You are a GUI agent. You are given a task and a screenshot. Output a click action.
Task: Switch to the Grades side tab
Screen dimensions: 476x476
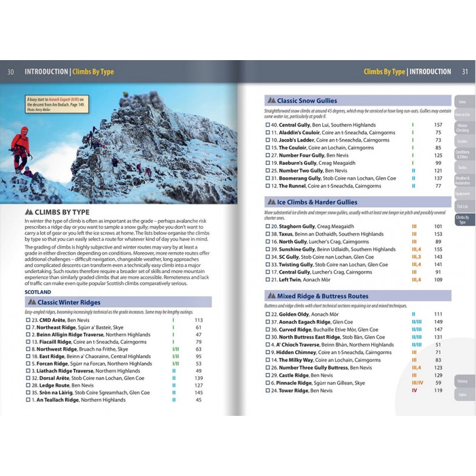(462, 142)
